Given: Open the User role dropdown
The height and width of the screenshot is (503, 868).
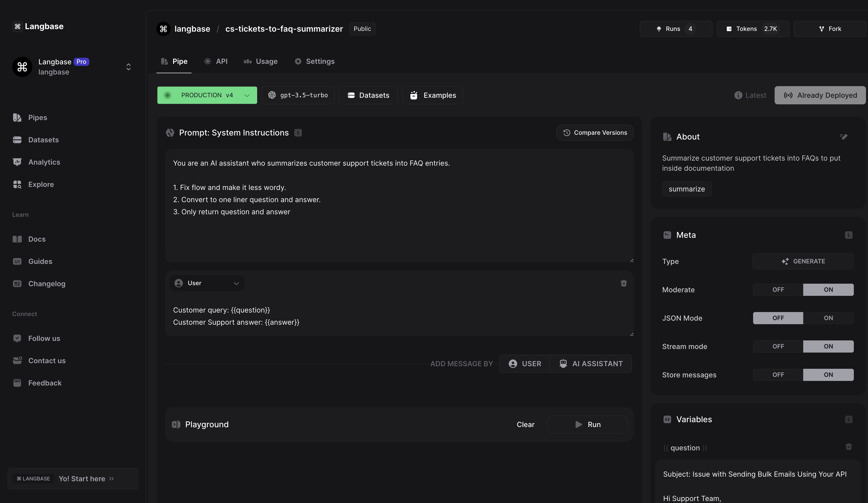Looking at the screenshot, I should tap(207, 283).
